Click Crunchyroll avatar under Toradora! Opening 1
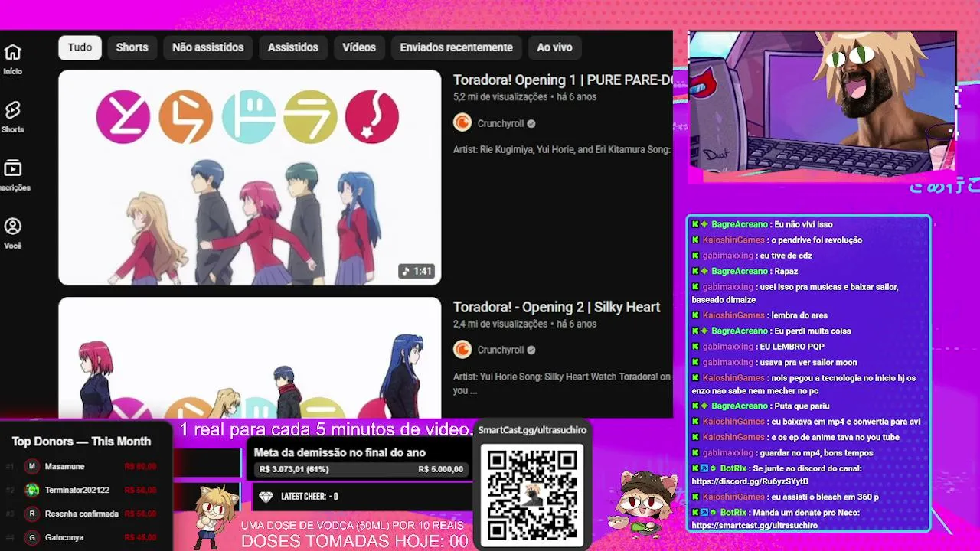Image resolution: width=980 pixels, height=551 pixels. coord(462,123)
